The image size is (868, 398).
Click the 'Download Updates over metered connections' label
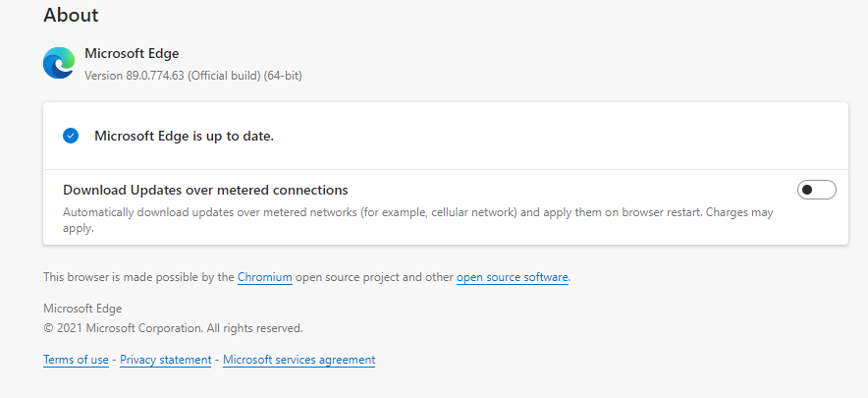[x=205, y=190]
